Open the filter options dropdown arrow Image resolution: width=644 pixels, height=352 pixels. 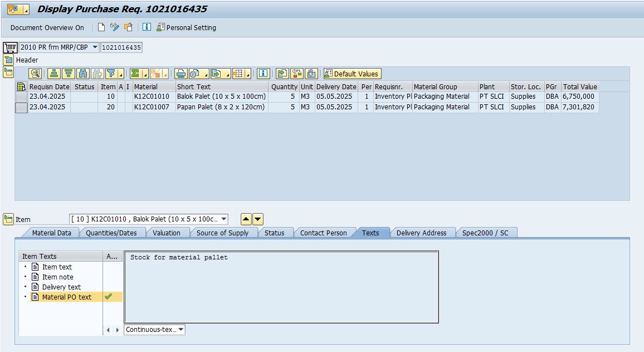tap(121, 74)
